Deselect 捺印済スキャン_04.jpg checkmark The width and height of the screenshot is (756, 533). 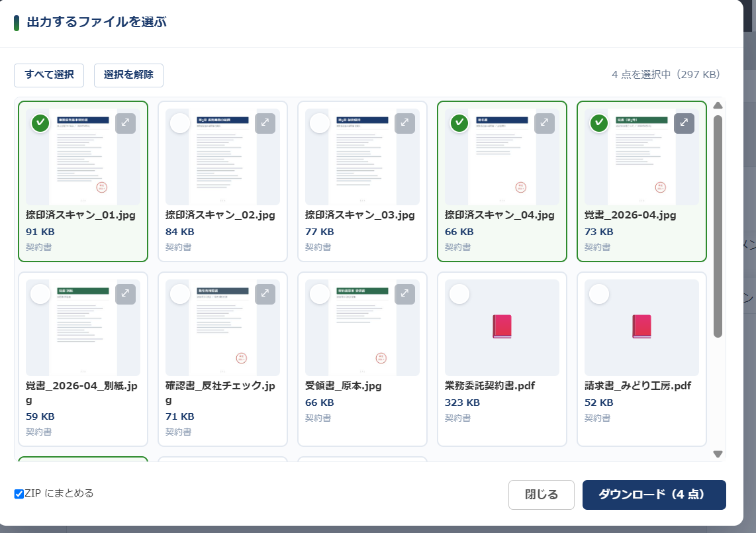click(x=459, y=123)
